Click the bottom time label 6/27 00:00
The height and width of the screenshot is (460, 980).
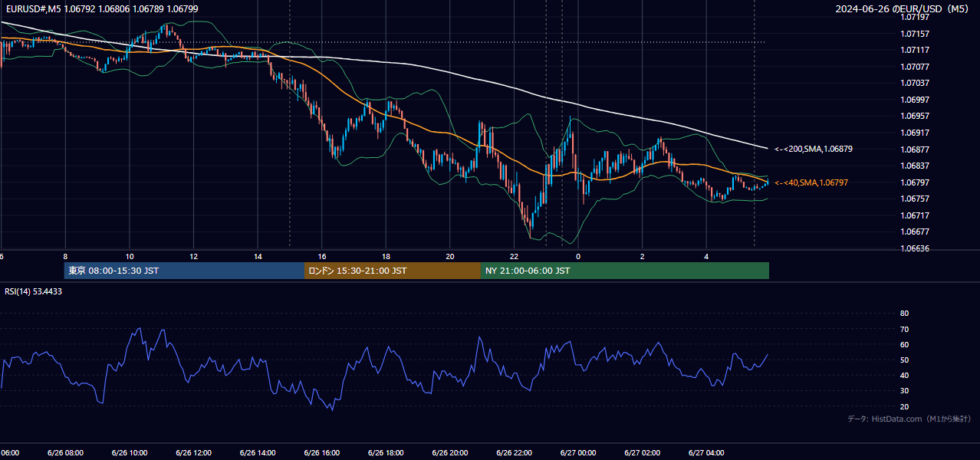[578, 453]
